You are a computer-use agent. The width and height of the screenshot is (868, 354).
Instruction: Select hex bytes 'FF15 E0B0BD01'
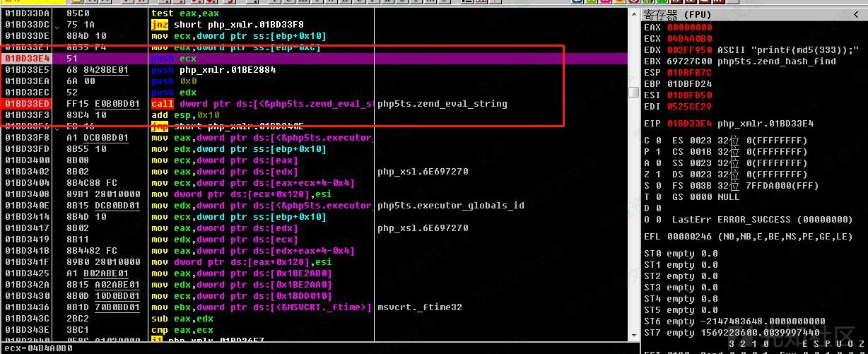[x=103, y=104]
